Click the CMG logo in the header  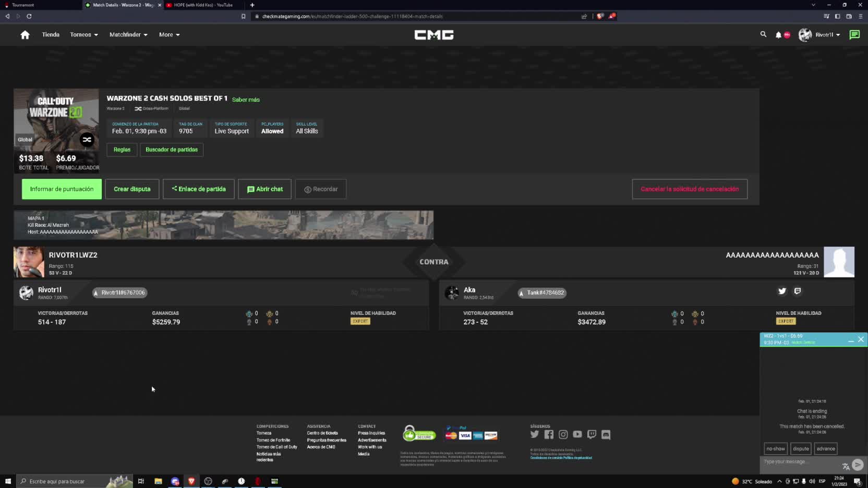click(x=434, y=35)
